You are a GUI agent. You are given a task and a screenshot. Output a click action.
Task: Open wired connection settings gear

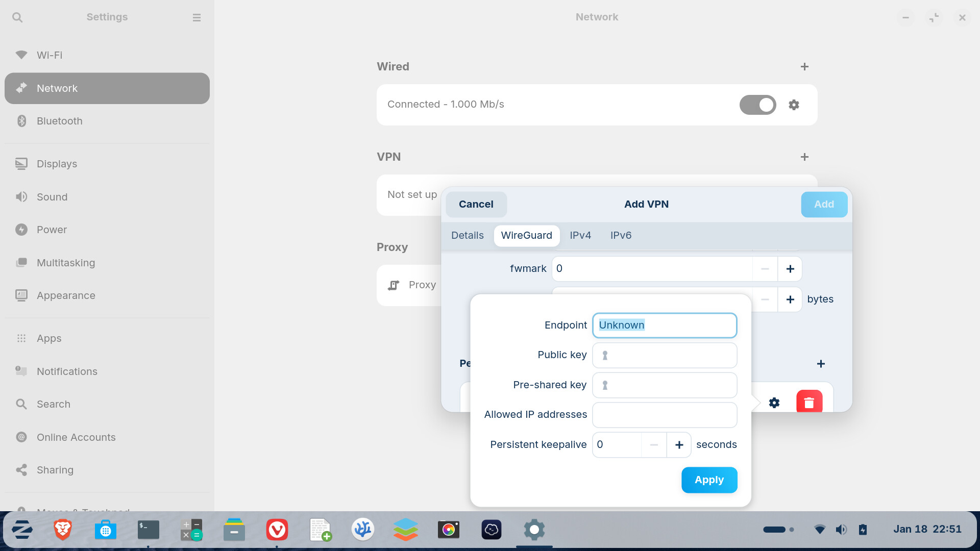pos(794,105)
